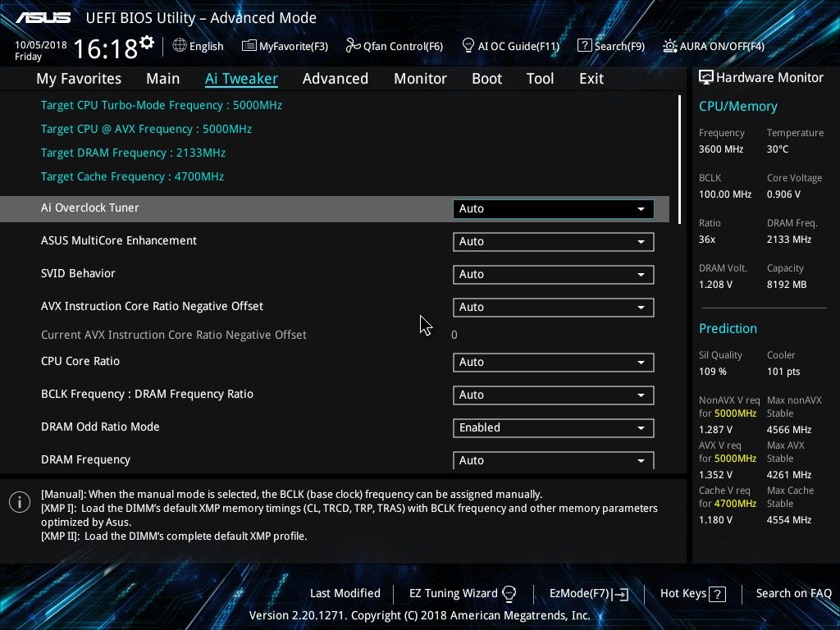Select the CPU Core Ratio row label
This screenshot has width=840, height=630.
(80, 361)
